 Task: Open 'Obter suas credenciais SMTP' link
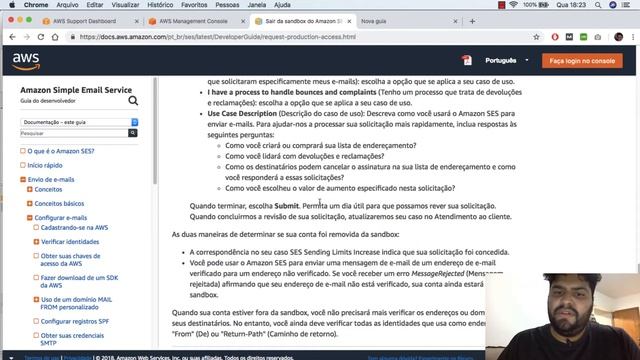click(72, 339)
